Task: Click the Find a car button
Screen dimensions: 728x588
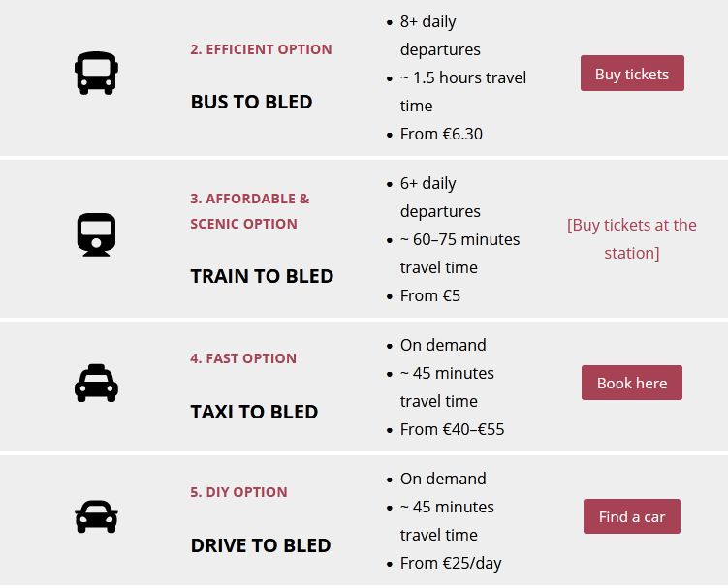Action: point(632,516)
